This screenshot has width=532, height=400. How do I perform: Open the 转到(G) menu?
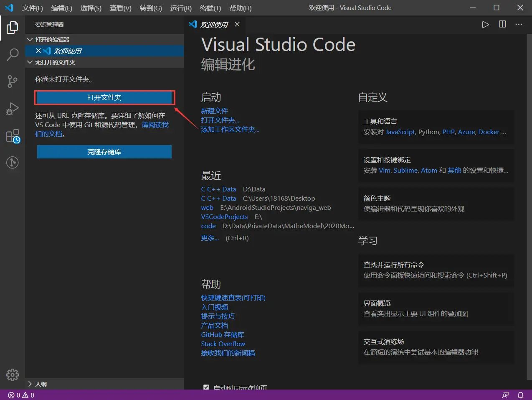tap(151, 8)
